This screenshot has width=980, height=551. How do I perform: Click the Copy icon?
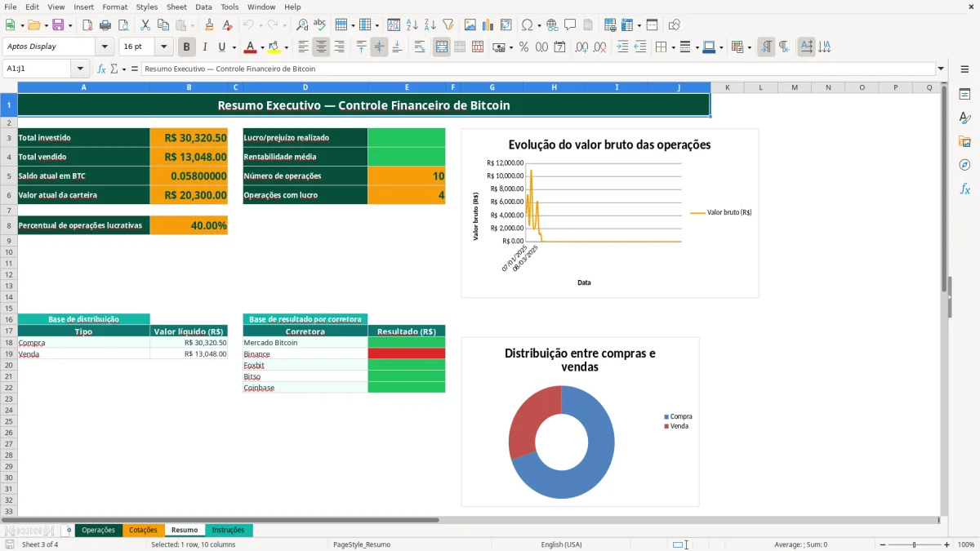163,25
